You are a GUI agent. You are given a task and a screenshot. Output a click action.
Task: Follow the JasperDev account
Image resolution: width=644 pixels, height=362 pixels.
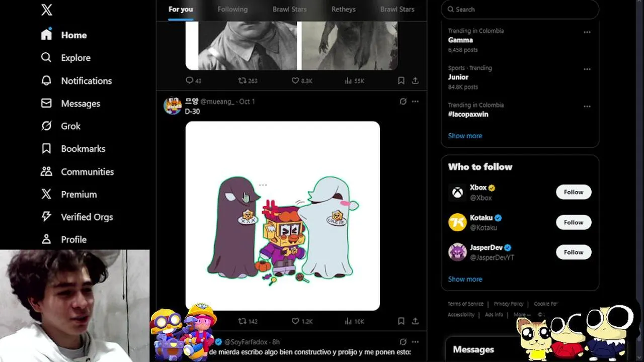(574, 252)
